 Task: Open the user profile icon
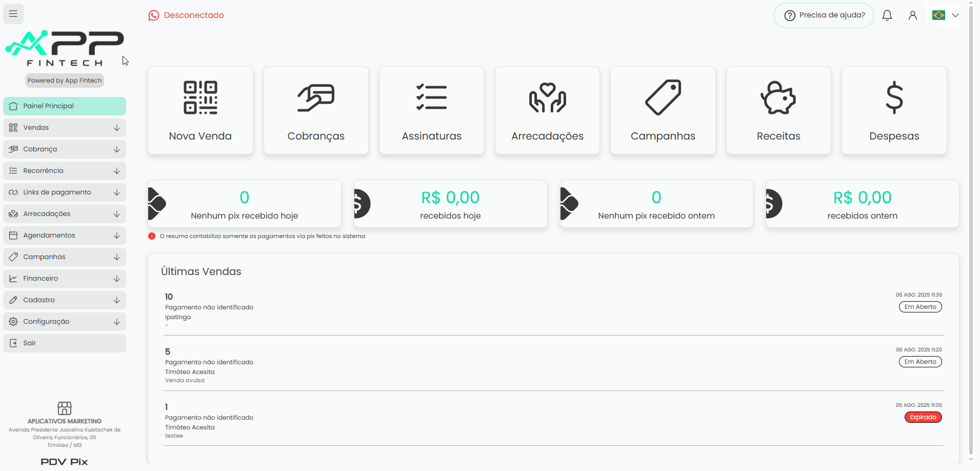click(x=913, y=15)
